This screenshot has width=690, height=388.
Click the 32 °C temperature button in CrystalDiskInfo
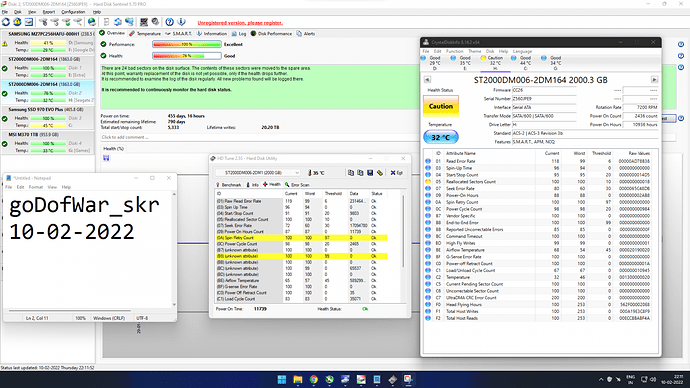pyautogui.click(x=440, y=138)
